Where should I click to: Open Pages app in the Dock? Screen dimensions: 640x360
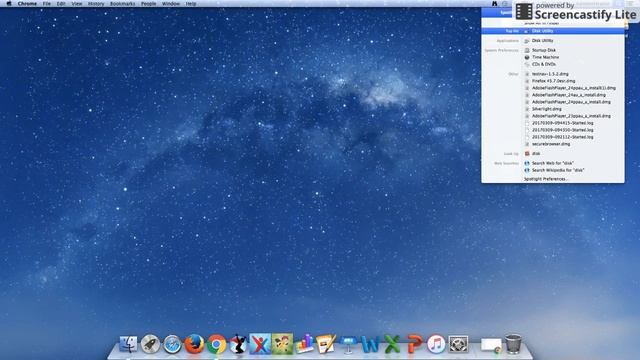click(x=326, y=344)
